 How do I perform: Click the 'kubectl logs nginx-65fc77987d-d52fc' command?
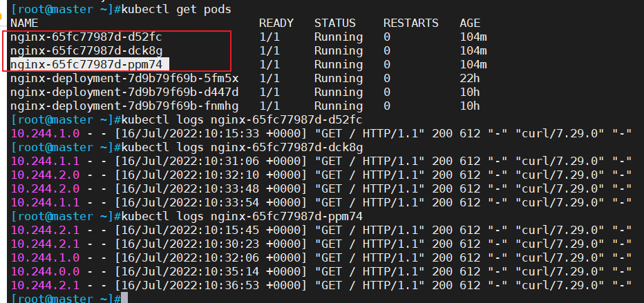tap(242, 119)
